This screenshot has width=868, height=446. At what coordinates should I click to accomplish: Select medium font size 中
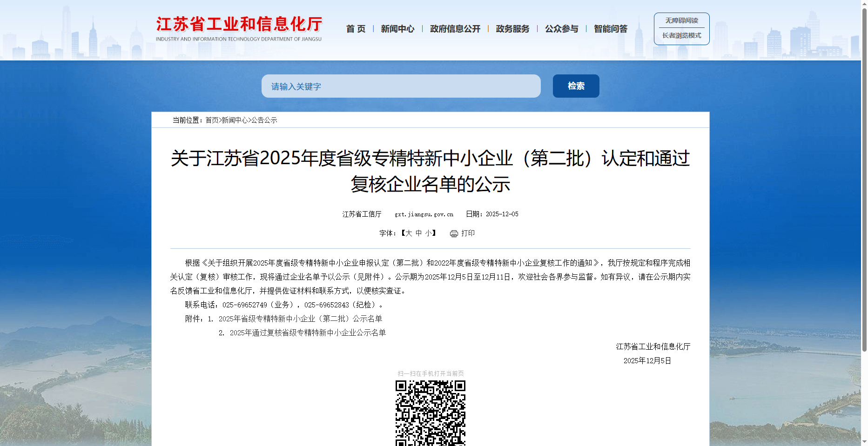pos(419,233)
